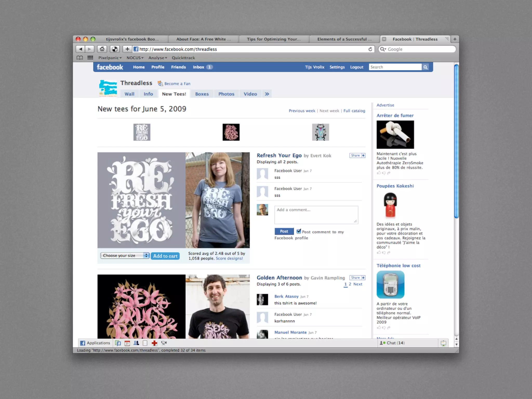Click the Top Sites grid icon
Image resolution: width=532 pixels, height=399 pixels.
click(90, 58)
